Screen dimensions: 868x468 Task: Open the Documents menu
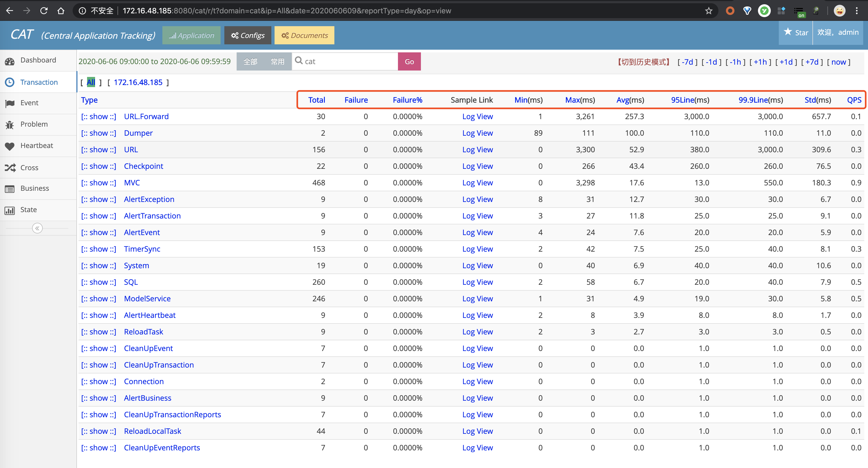coord(304,35)
